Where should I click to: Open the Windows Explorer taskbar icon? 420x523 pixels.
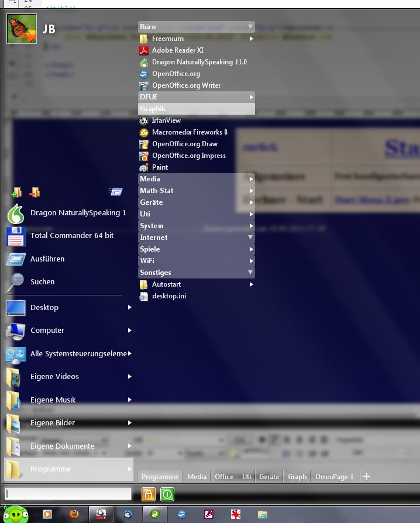point(263,514)
